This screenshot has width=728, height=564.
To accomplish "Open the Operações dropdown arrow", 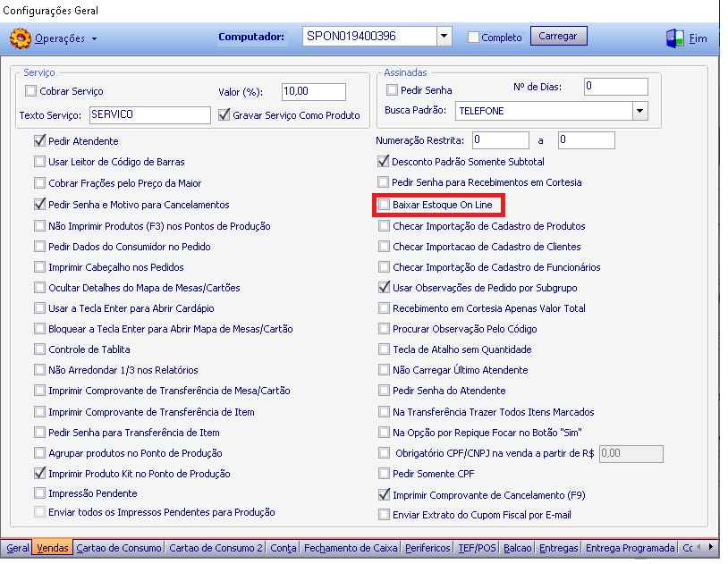I will 94,39.
